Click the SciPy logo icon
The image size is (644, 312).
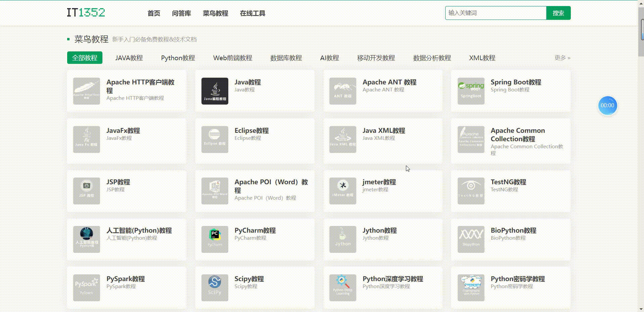click(215, 288)
